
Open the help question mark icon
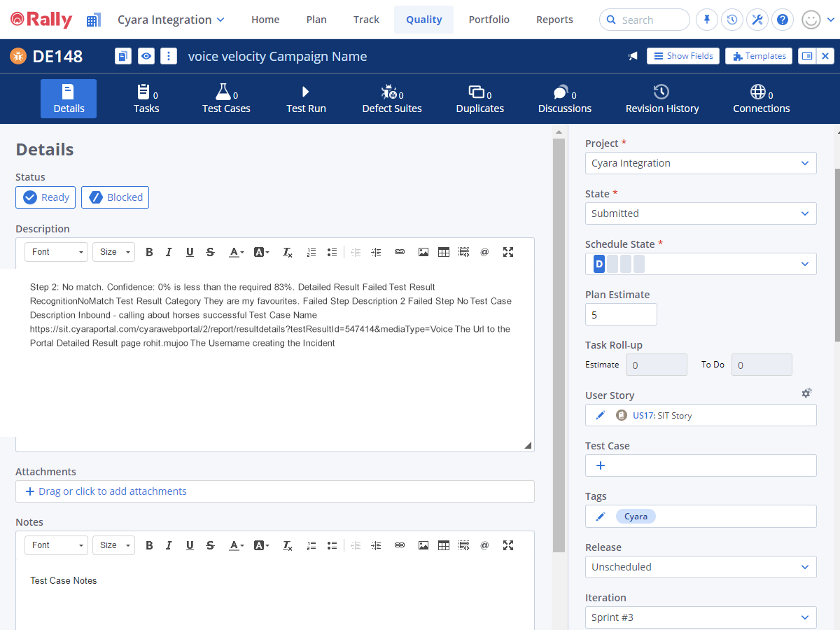pos(783,20)
